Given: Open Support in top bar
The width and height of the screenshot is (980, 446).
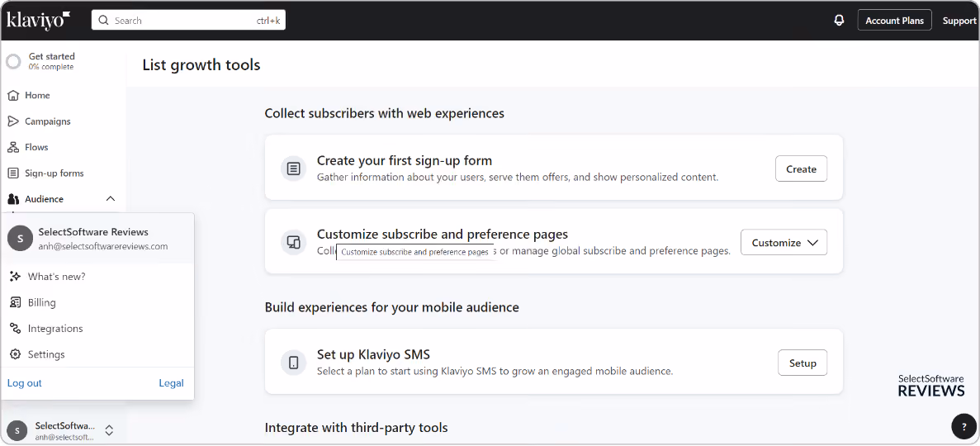Looking at the screenshot, I should tap(959, 21).
